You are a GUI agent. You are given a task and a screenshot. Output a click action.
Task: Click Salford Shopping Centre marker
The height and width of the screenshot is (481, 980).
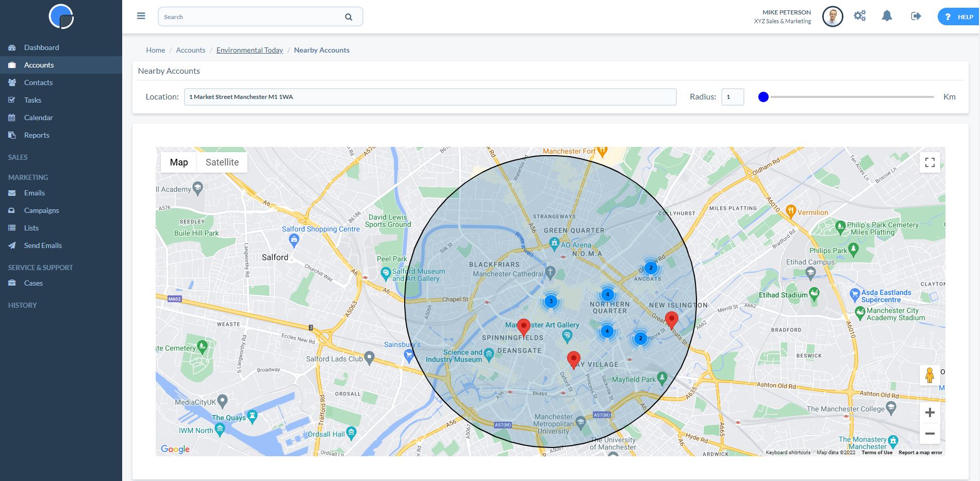pyautogui.click(x=294, y=240)
